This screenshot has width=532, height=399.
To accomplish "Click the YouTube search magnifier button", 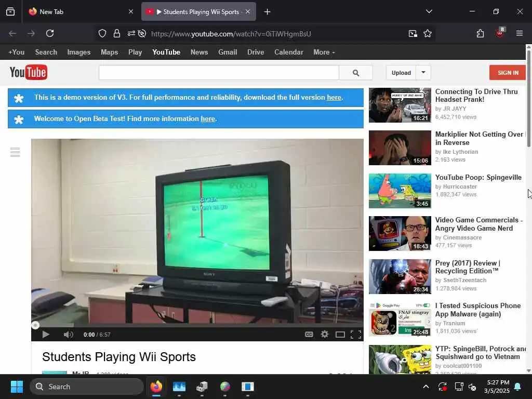I will point(356,73).
